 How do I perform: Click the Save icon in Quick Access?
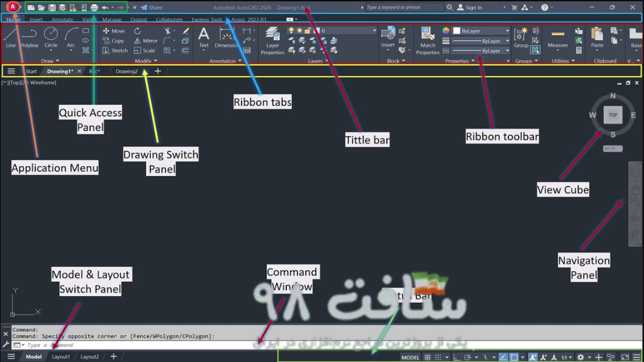point(52,8)
